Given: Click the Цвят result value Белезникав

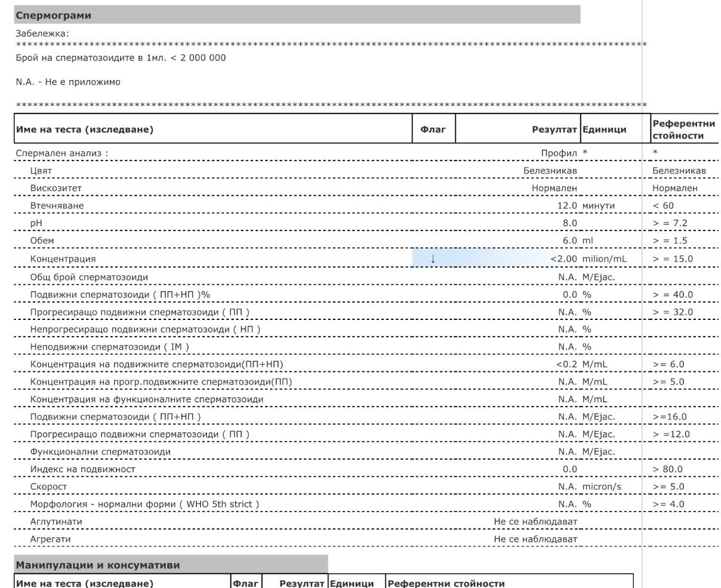Looking at the screenshot, I should pyautogui.click(x=550, y=171).
